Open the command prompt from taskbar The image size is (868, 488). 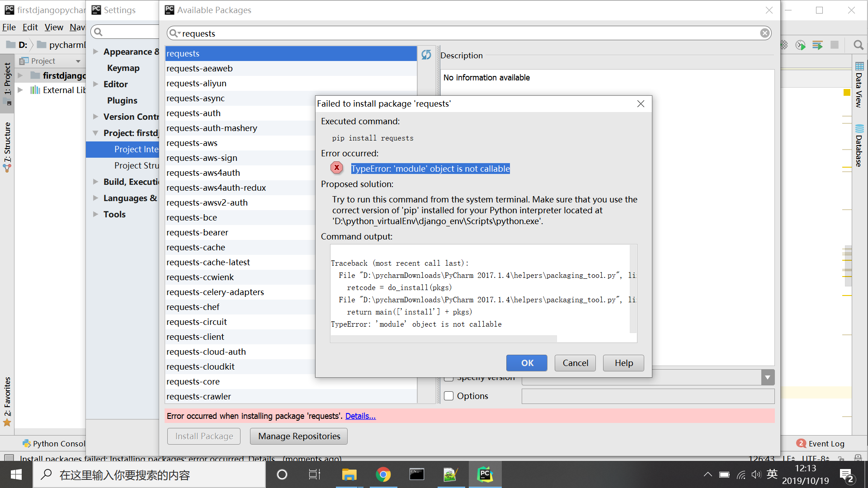point(417,474)
